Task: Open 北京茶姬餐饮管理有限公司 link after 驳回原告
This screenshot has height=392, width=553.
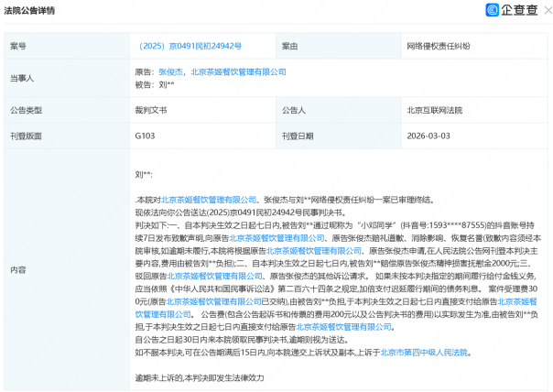Action: (x=215, y=277)
